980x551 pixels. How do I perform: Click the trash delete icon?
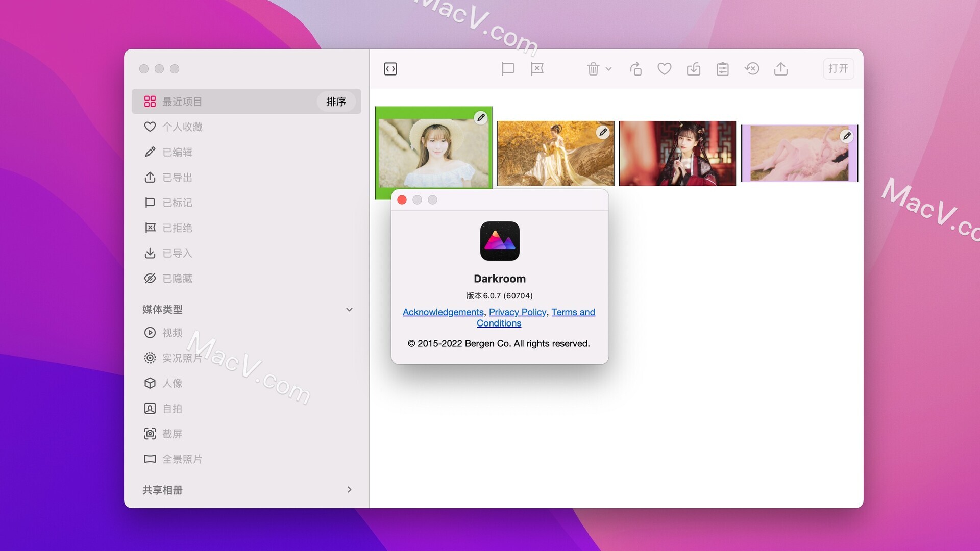click(x=593, y=69)
